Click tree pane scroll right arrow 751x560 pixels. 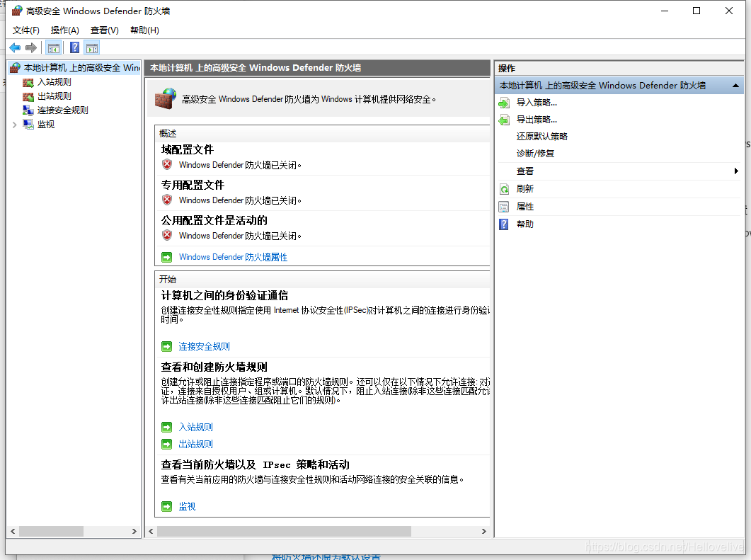tap(134, 531)
